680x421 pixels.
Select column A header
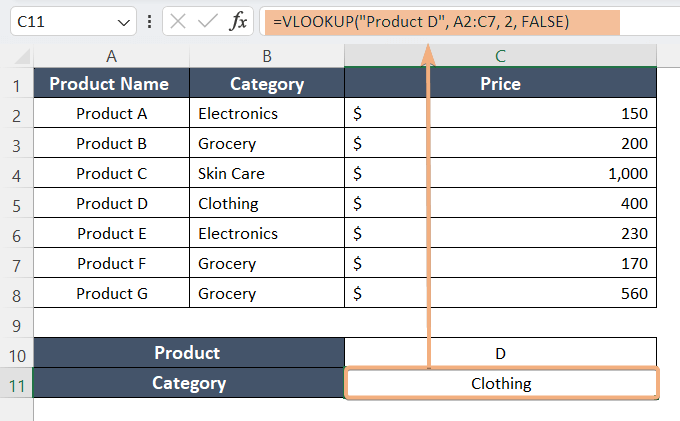(x=111, y=56)
